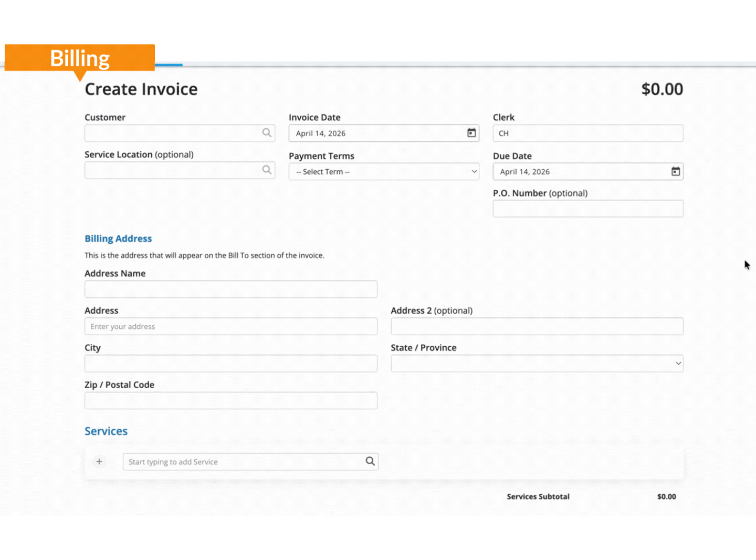Click the Customer search magnifier icon
The height and width of the screenshot is (560, 756).
267,132
